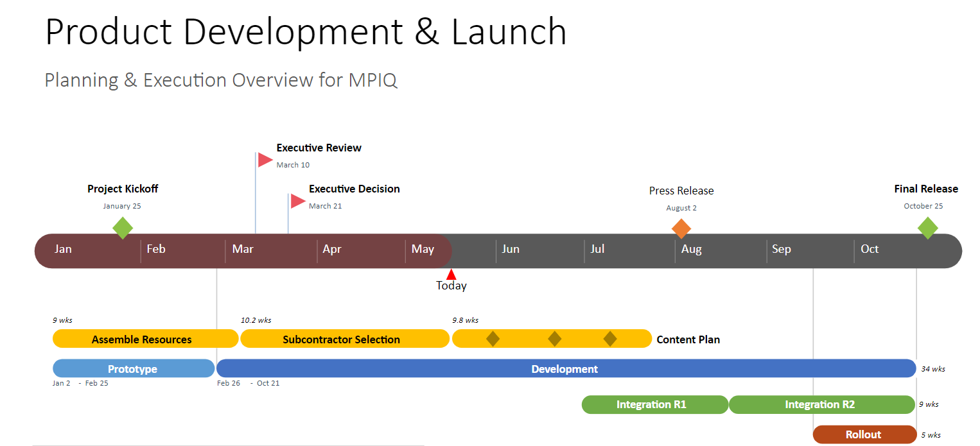
Task: Select the 34 wks duration label
Action: [x=932, y=368]
